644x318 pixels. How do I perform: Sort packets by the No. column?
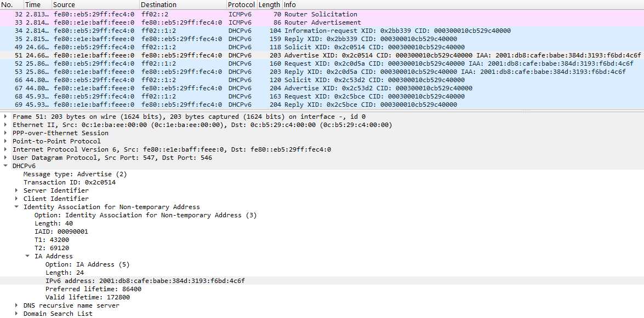tap(12, 5)
